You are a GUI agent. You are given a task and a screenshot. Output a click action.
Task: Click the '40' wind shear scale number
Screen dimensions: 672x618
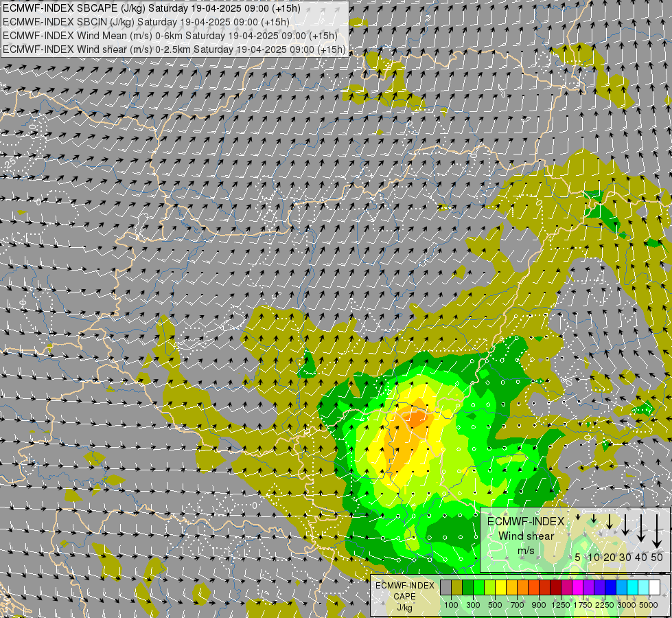click(641, 558)
